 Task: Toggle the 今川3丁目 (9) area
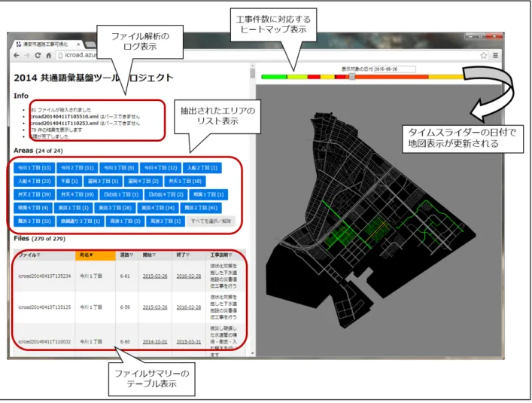[x=119, y=168]
